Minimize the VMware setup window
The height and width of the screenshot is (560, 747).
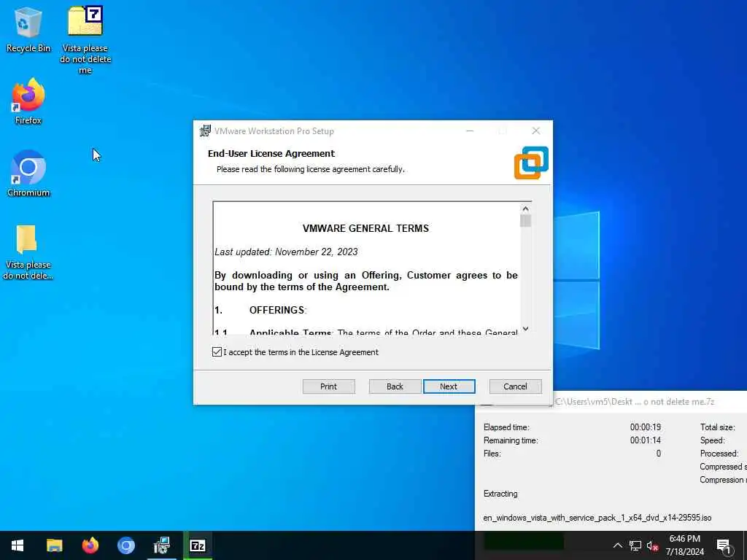click(x=470, y=131)
